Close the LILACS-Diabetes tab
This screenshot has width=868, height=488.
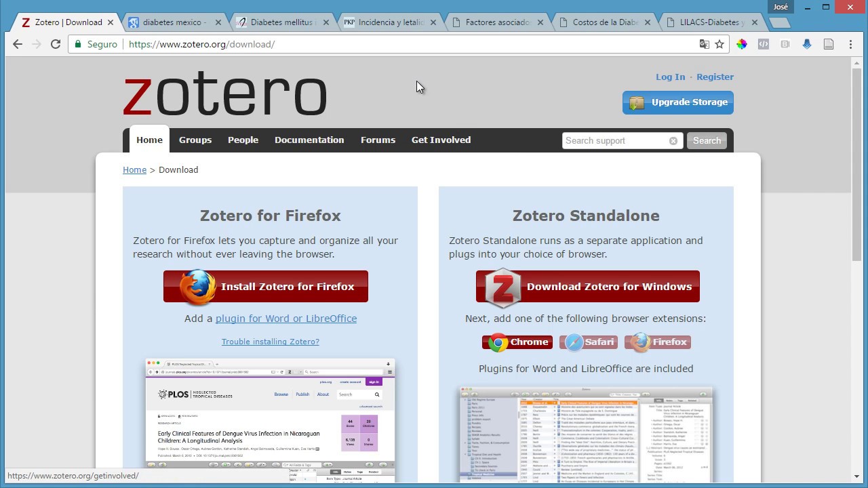755,22
